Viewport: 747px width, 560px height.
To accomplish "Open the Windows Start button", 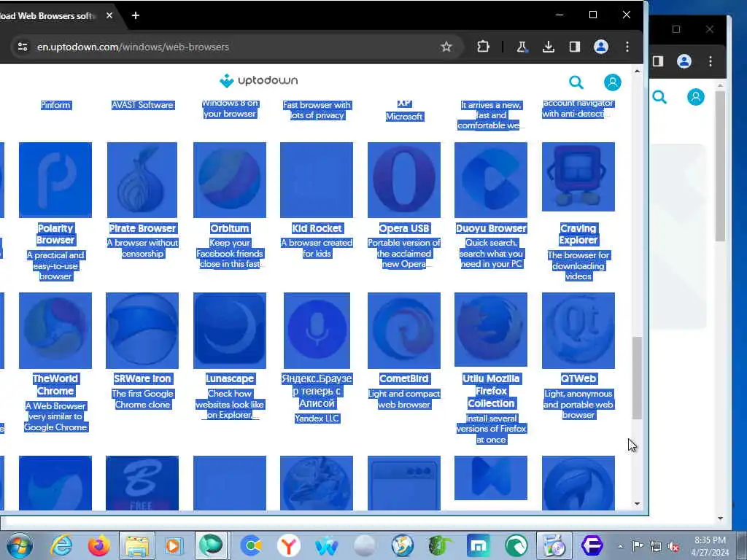I will 20,545.
